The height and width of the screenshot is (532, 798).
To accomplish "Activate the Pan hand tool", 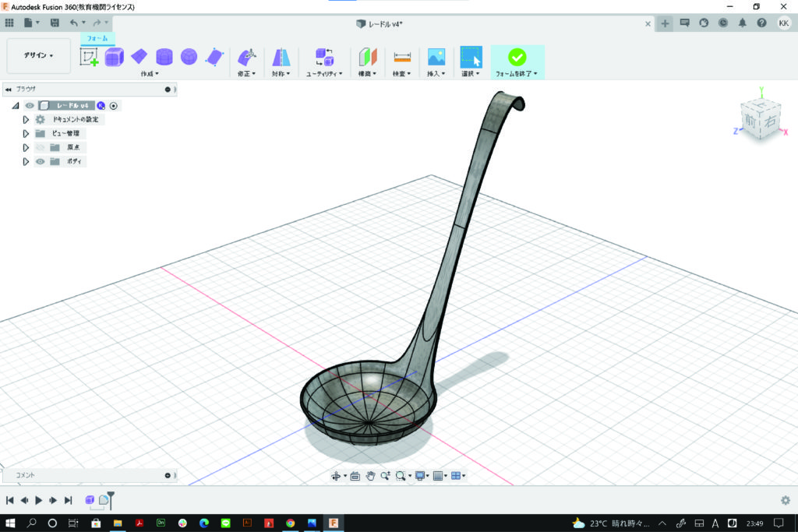I will tap(371, 476).
